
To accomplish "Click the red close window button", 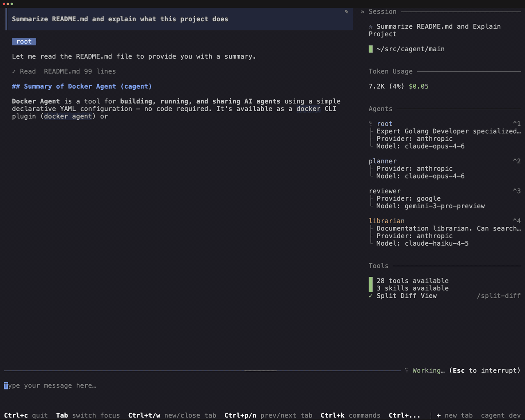I will pyautogui.click(x=4, y=4).
